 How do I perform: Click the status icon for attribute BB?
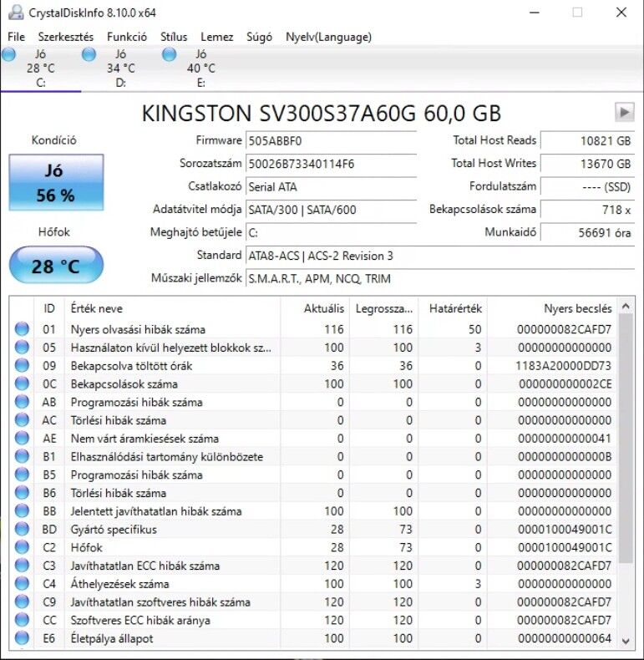pos(22,511)
